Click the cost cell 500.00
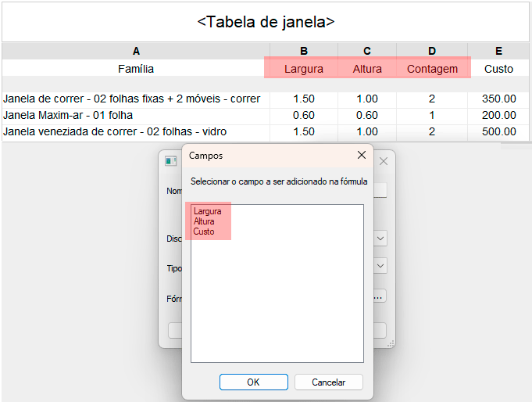This screenshot has height=402, width=532. tap(498, 131)
